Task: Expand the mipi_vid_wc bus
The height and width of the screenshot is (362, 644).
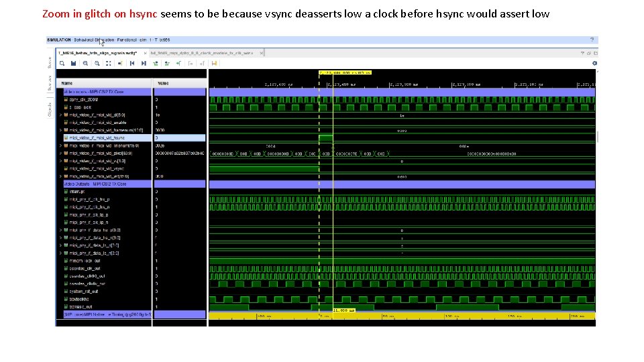Action: [61, 176]
